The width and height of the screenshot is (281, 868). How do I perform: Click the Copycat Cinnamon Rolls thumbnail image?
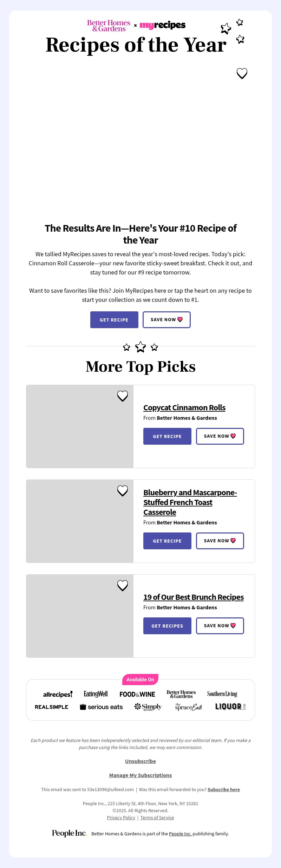pos(80,426)
